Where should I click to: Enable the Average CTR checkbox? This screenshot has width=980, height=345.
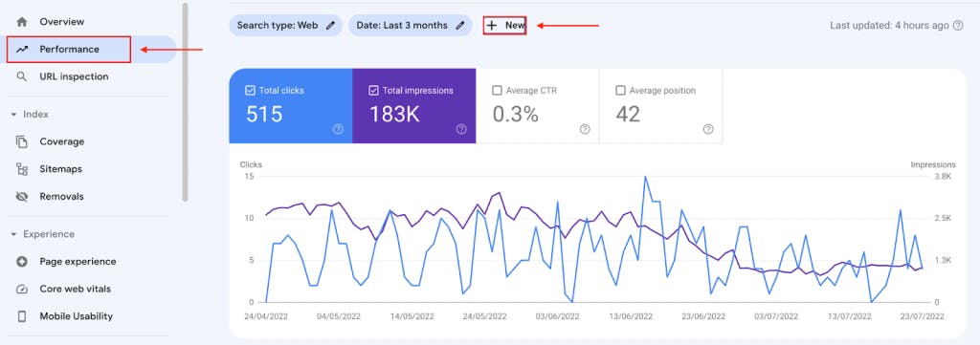pos(497,91)
